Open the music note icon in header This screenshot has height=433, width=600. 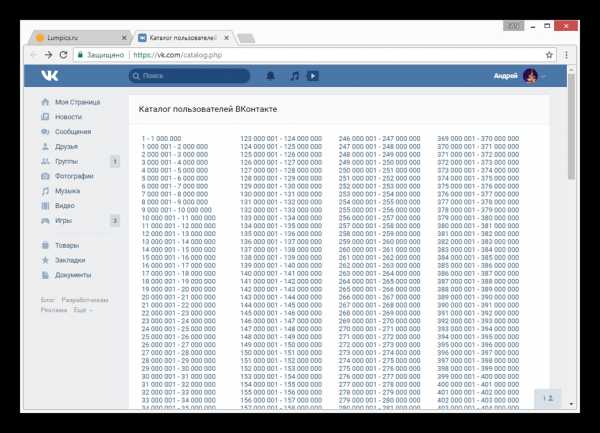coord(294,76)
